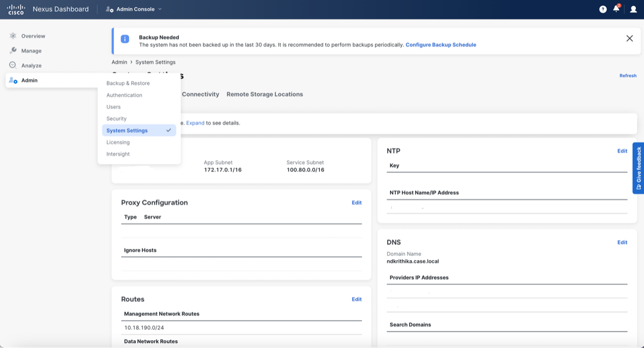The image size is (644, 349).
Task: Click the Search Domains header
Action: 410,325
